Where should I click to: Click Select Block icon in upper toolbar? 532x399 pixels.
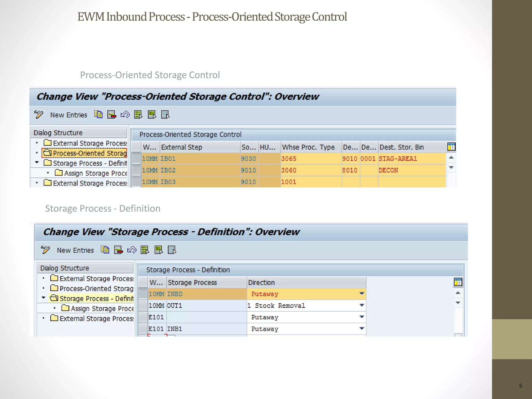(152, 115)
